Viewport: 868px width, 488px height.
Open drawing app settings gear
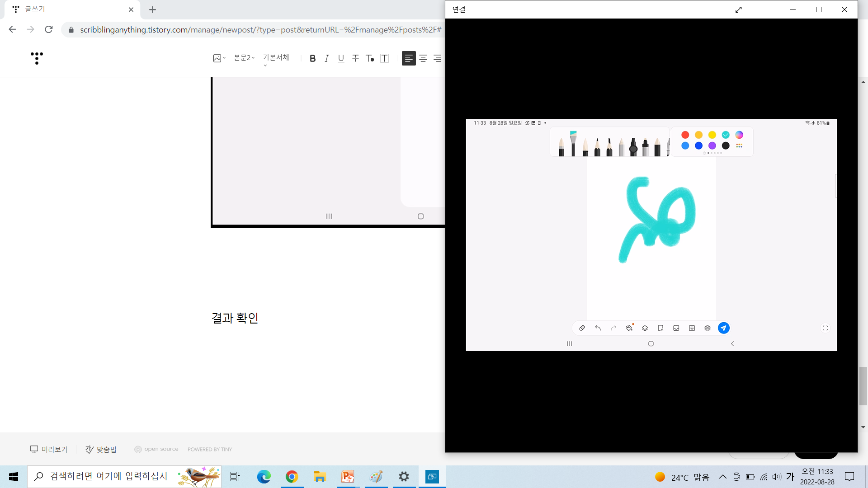tap(708, 328)
